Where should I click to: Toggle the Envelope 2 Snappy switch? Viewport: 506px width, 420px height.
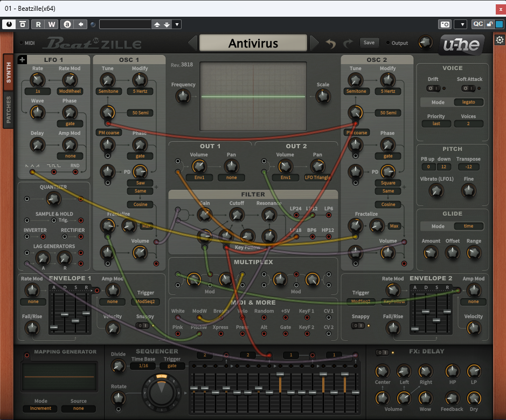[x=358, y=326]
